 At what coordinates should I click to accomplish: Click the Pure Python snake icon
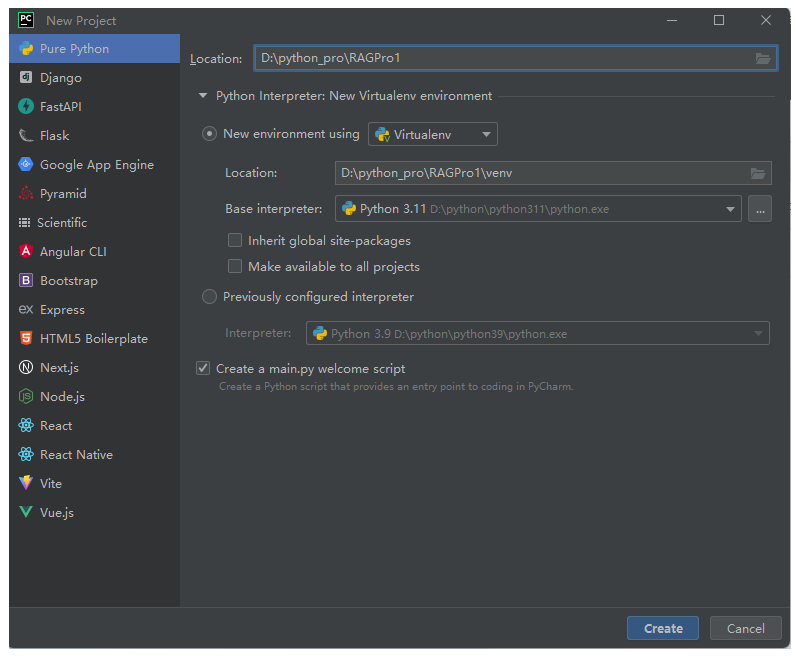tap(26, 49)
